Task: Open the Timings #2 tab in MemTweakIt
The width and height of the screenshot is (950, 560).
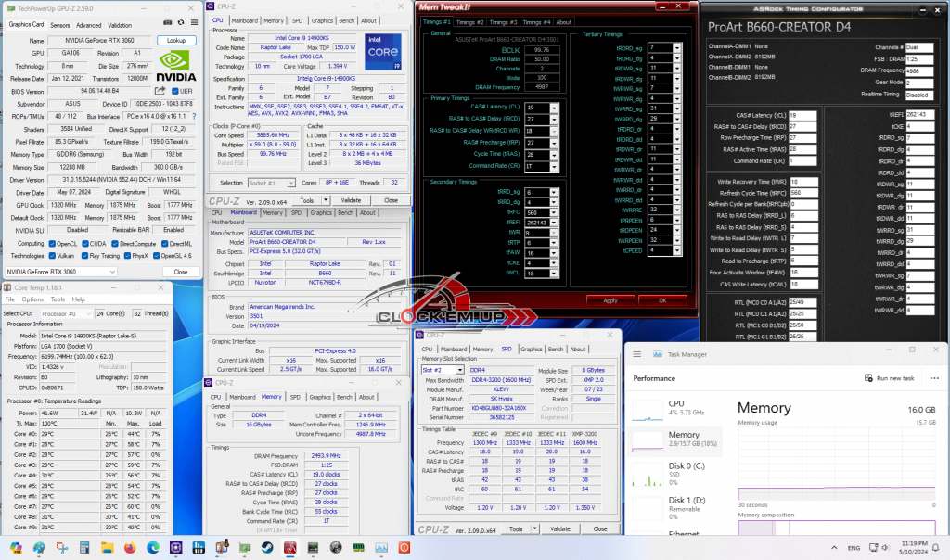Action: [x=469, y=22]
